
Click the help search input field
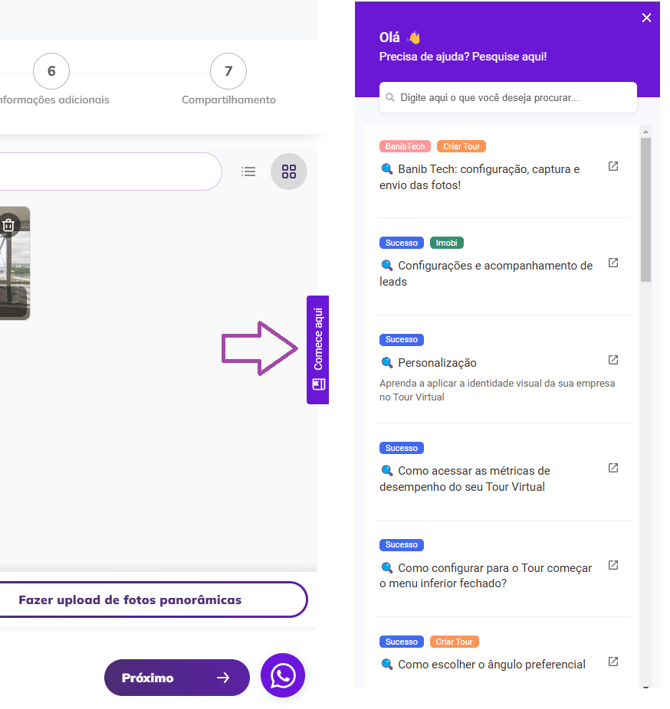(508, 98)
